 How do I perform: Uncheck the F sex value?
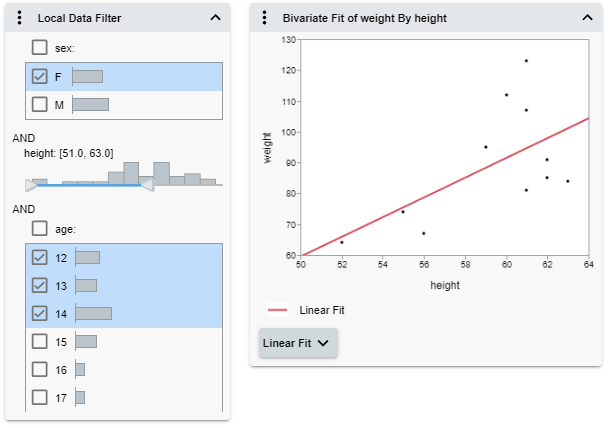point(40,76)
